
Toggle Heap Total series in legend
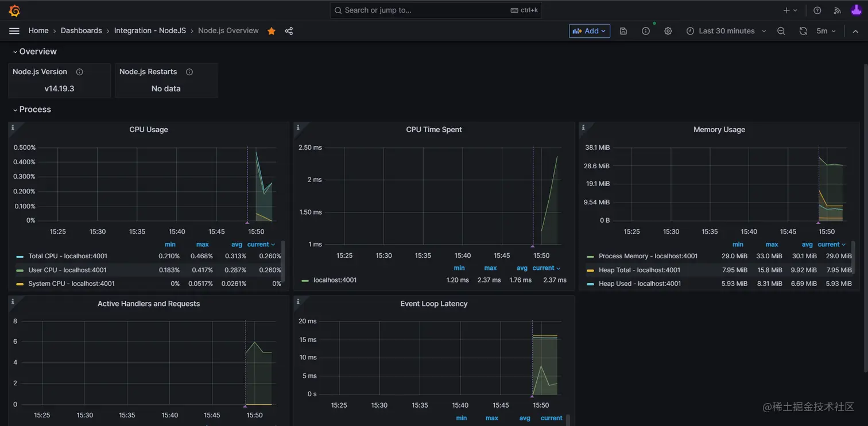point(640,270)
